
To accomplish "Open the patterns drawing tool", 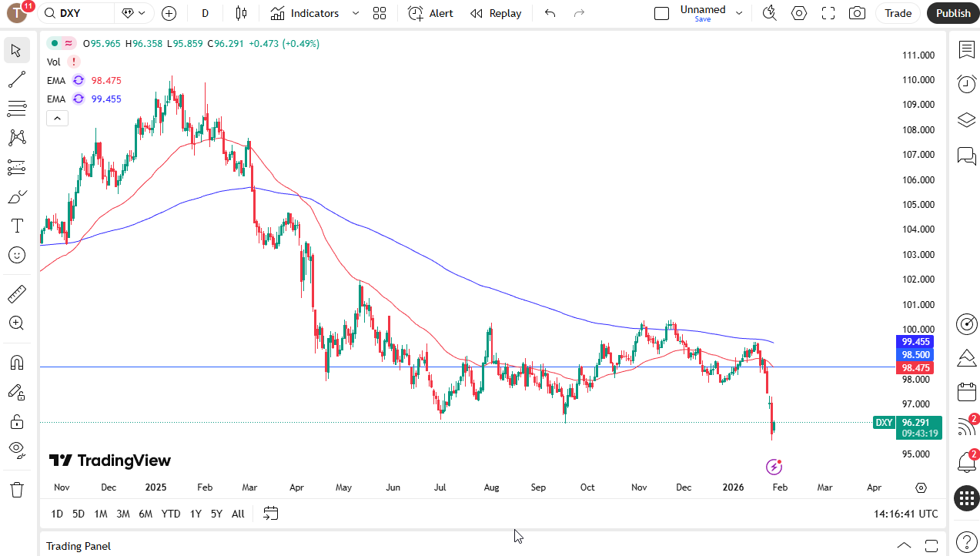I will [16, 138].
